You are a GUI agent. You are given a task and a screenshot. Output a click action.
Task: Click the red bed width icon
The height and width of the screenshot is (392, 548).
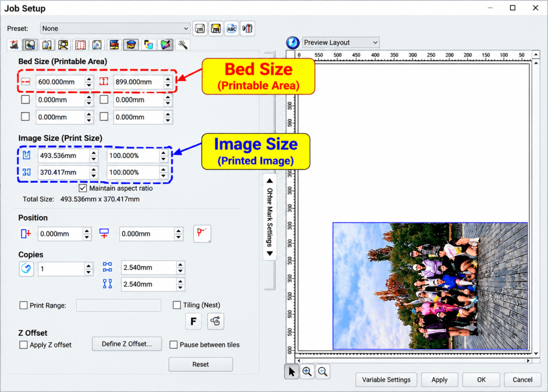(26, 82)
